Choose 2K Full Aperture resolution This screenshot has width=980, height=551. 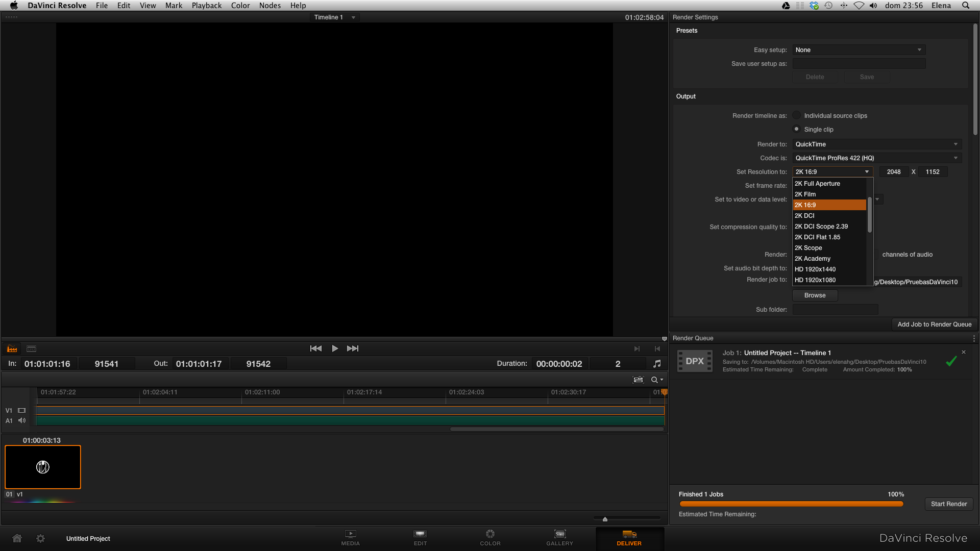click(829, 184)
